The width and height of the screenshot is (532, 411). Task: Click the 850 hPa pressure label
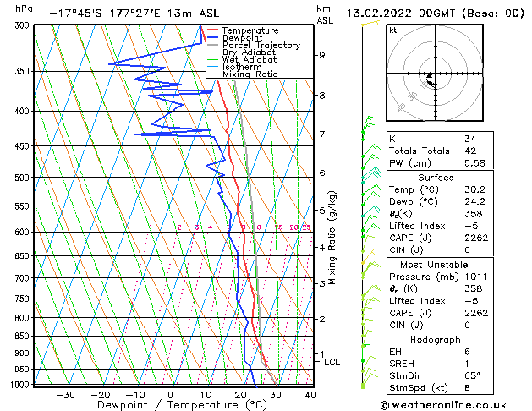pyautogui.click(x=22, y=336)
